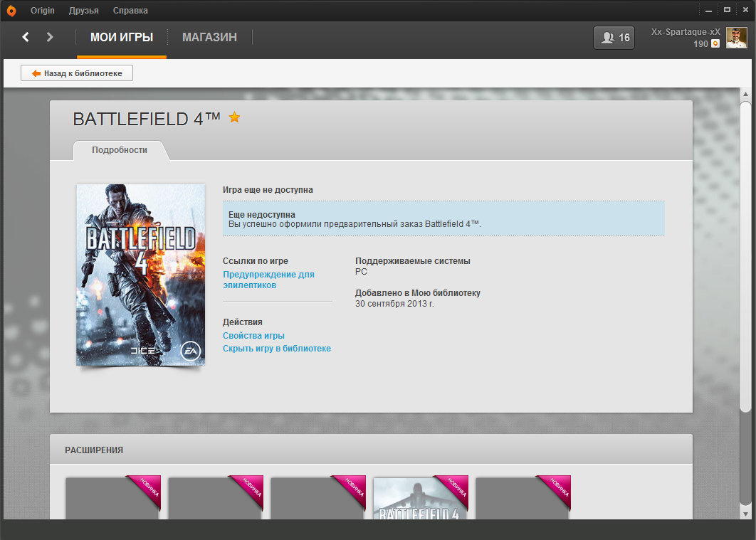
Task: Select the Подробности tab
Action: click(x=120, y=150)
